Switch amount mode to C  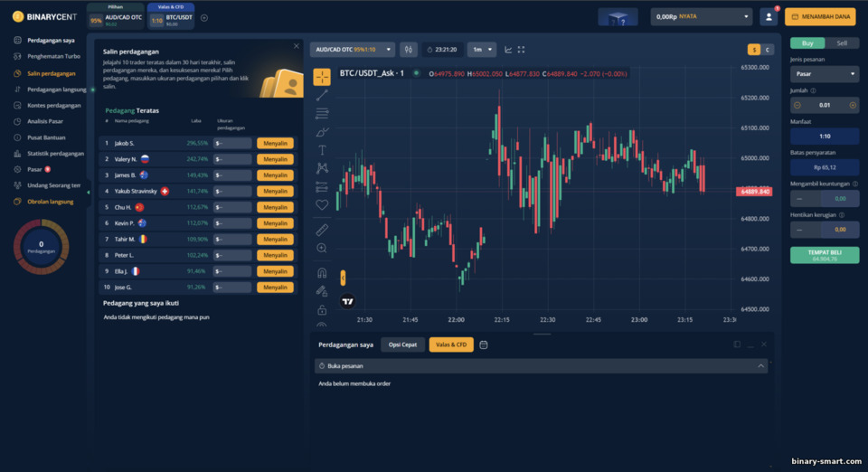(x=767, y=50)
